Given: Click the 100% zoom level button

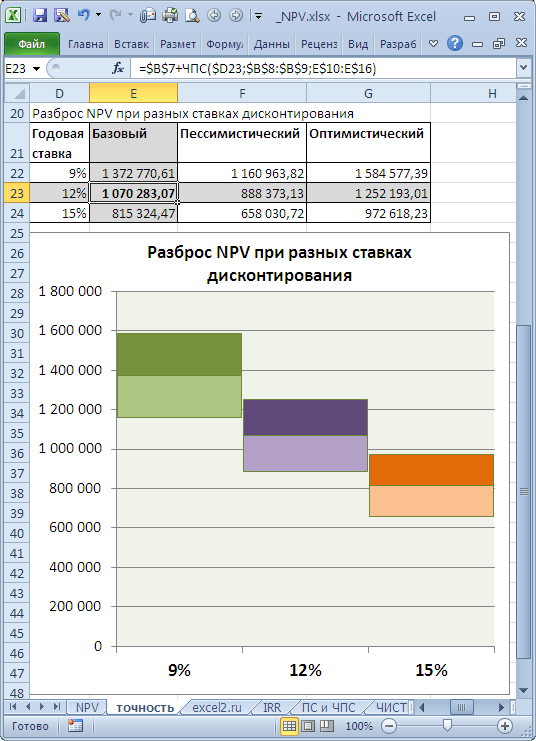Looking at the screenshot, I should 359,726.
